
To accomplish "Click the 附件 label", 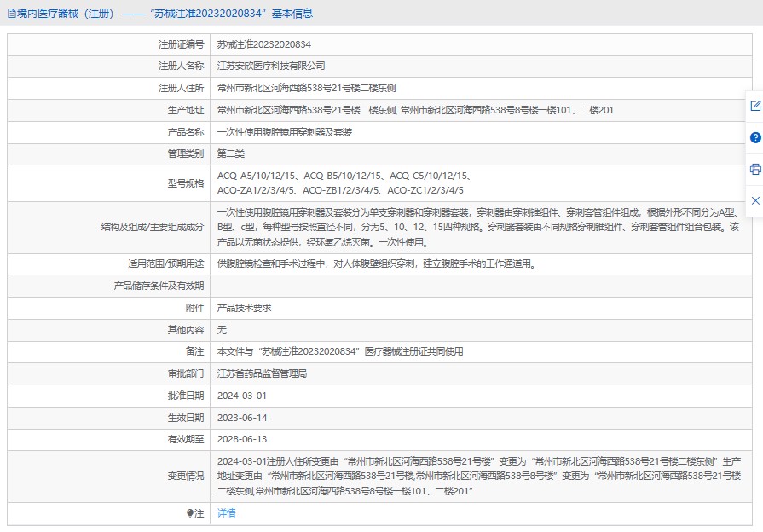I will coord(194,308).
